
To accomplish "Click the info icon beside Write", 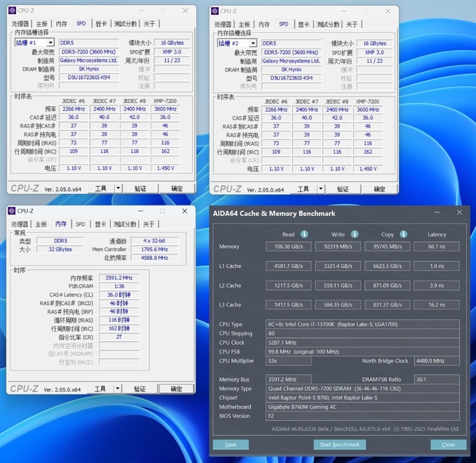I will click(355, 234).
